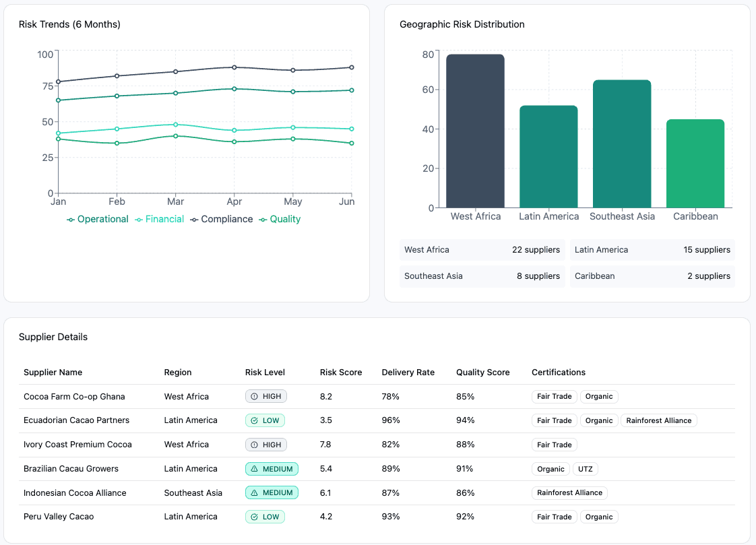Click the Risk Trends (6 Months) heading
Screen dimensions: 756x545
(x=69, y=24)
